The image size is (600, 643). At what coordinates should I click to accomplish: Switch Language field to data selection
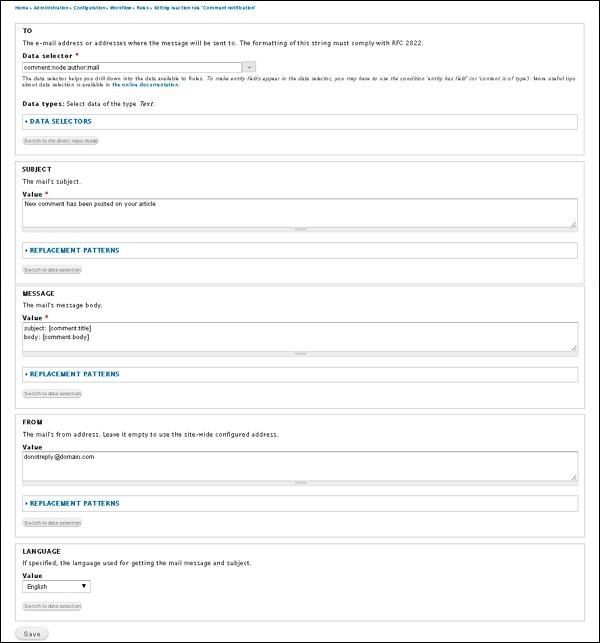pyautogui.click(x=52, y=606)
